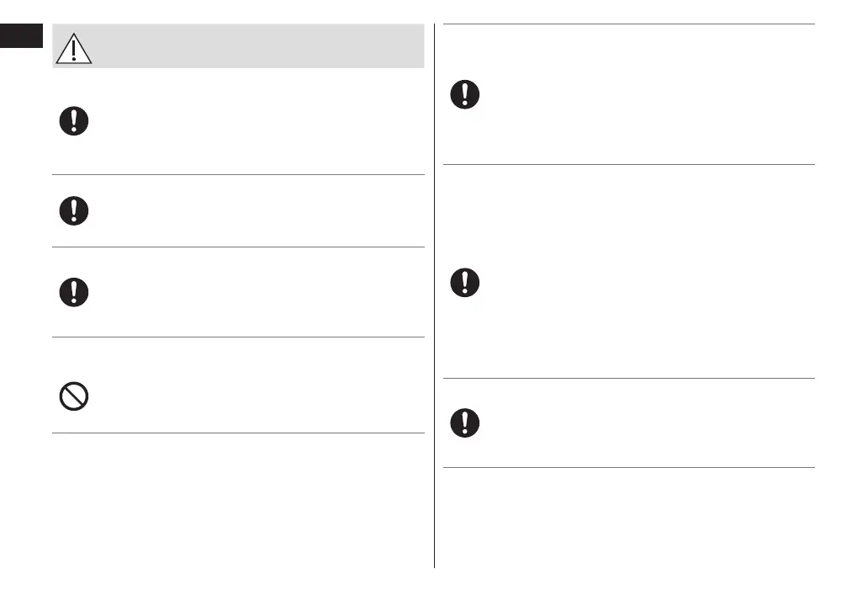Click the second exclamation icon in left column
Viewport: 868px width, 611px height.
click(x=74, y=210)
